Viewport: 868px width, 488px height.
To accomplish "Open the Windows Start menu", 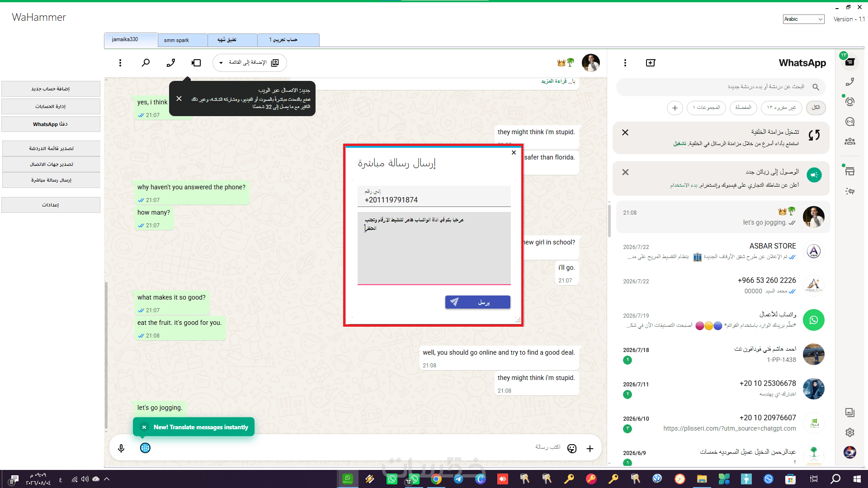I will click(x=857, y=479).
